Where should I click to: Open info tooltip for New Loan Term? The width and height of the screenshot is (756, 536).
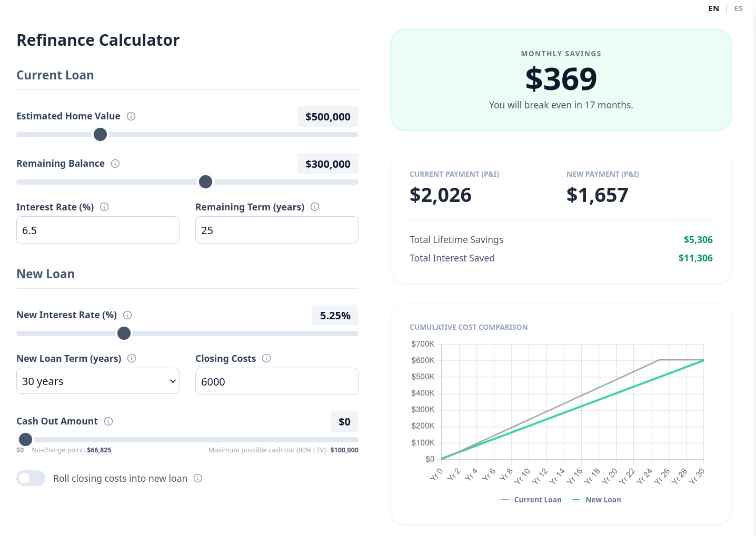coord(132,358)
